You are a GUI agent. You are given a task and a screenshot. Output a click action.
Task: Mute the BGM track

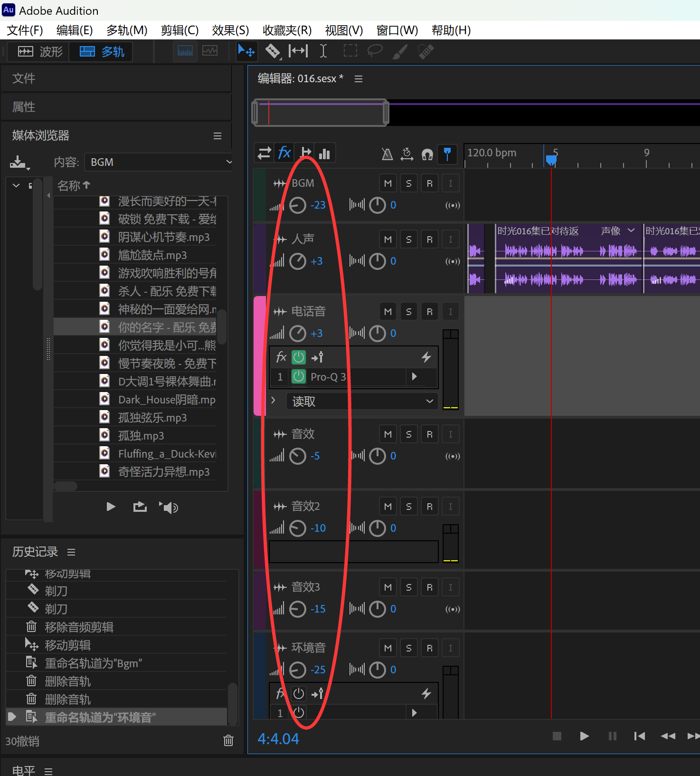click(388, 183)
